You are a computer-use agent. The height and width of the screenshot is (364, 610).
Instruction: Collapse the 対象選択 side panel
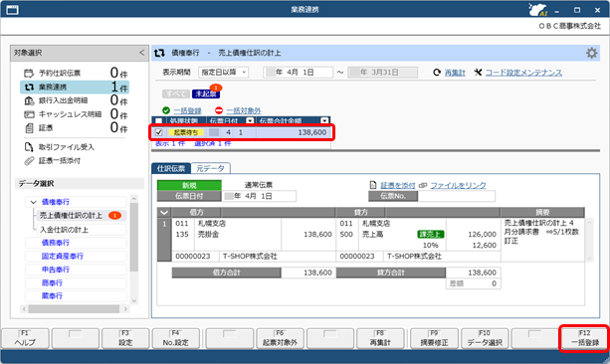[x=141, y=53]
